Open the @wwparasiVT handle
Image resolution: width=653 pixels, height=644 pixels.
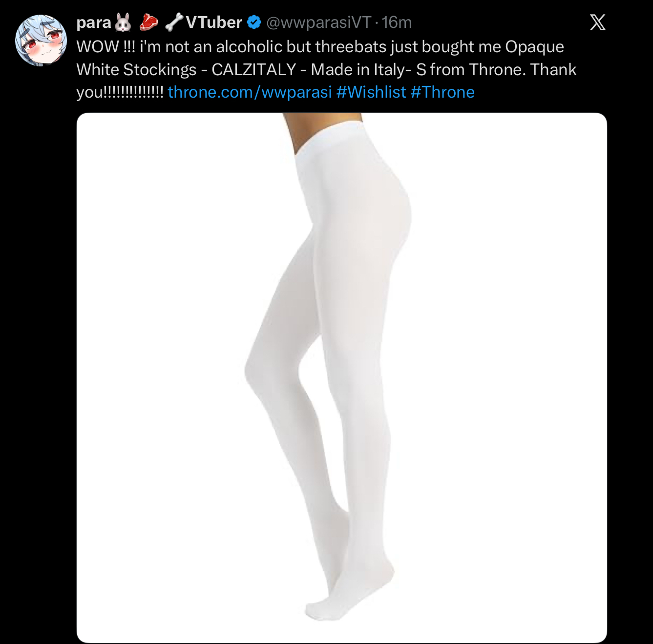318,22
